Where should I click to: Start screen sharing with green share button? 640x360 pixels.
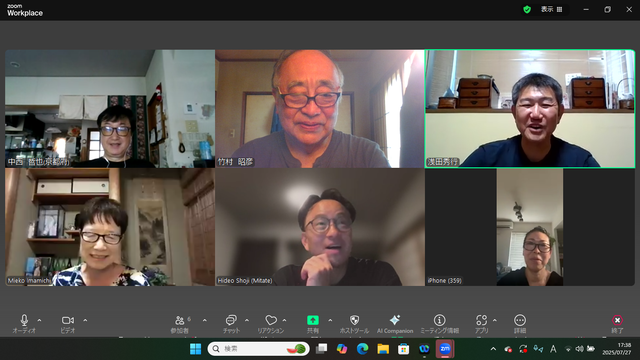313,320
